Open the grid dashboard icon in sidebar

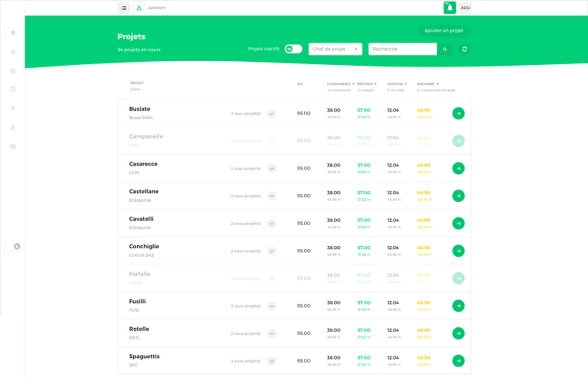(x=13, y=71)
